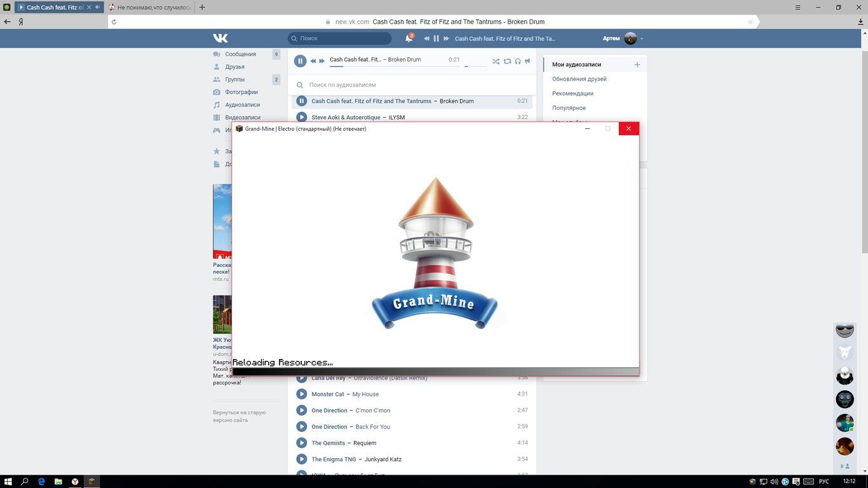Open the notifications bell in VK header
The width and height of the screenshot is (868, 488).
pos(409,38)
